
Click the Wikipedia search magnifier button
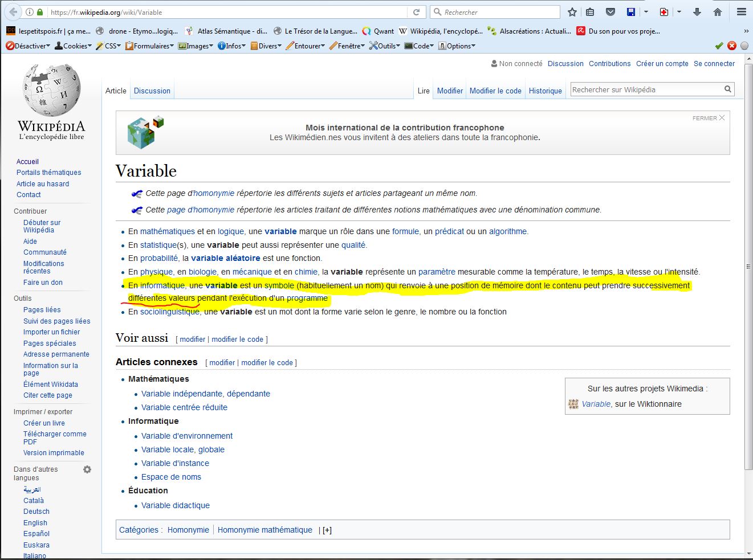coord(728,89)
